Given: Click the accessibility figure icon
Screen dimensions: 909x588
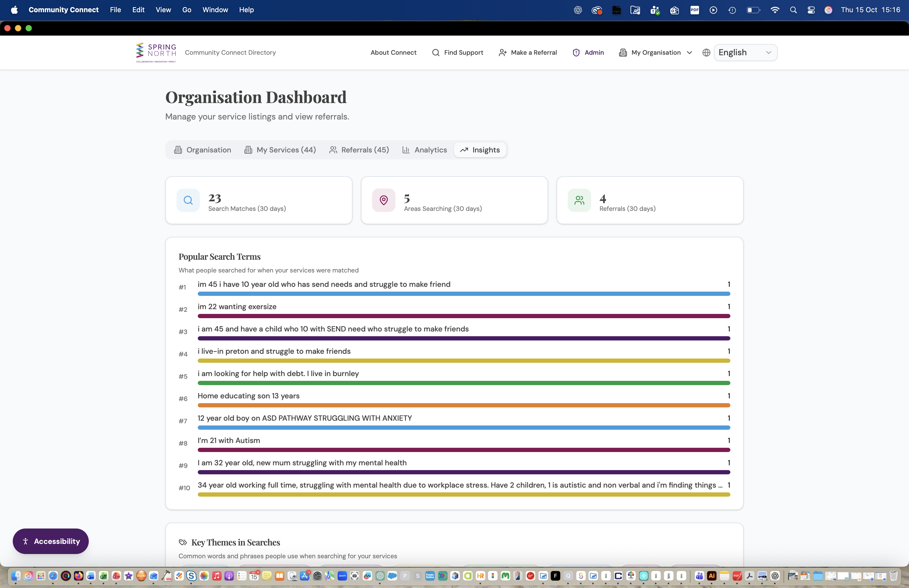Looking at the screenshot, I should pyautogui.click(x=26, y=541).
